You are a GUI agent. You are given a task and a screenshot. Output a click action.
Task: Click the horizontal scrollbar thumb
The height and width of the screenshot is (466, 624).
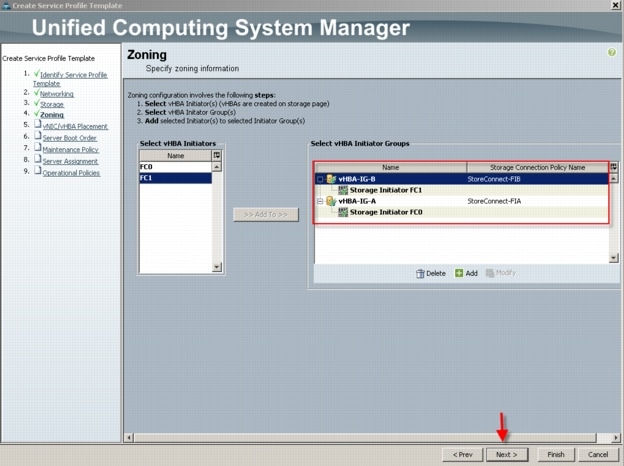pos(365,438)
